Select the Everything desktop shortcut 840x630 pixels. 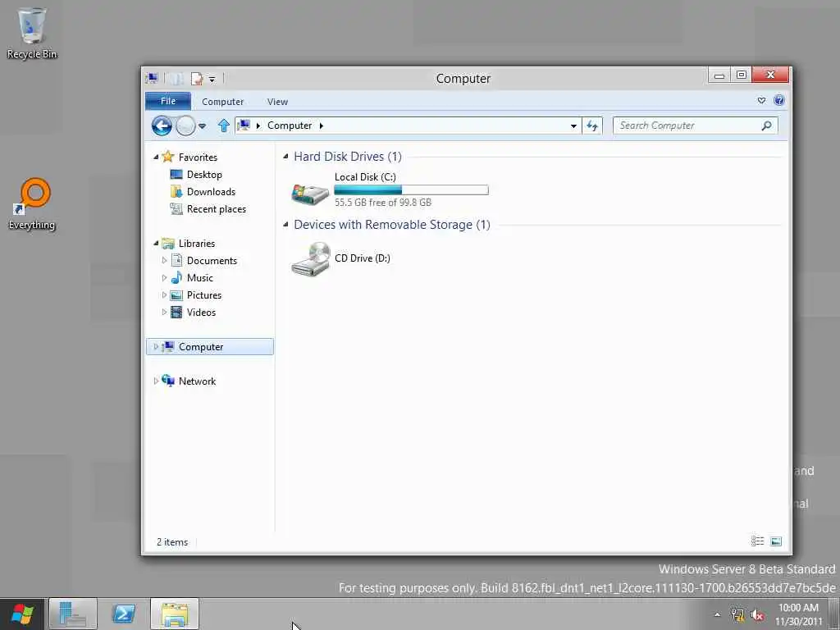click(x=32, y=204)
